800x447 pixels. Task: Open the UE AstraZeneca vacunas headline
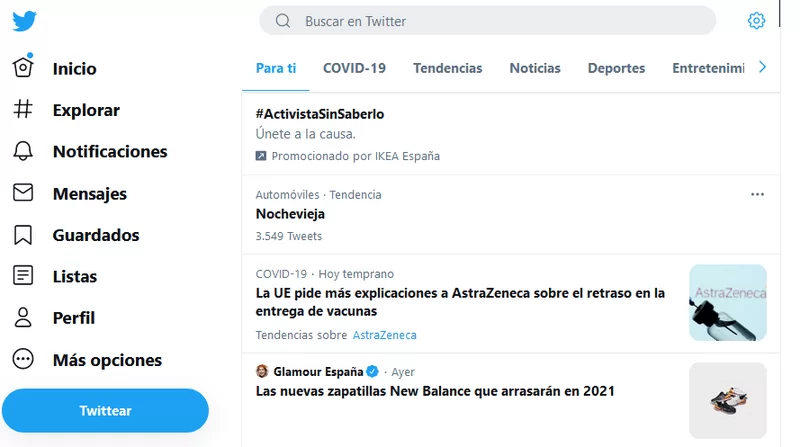pyautogui.click(x=460, y=302)
